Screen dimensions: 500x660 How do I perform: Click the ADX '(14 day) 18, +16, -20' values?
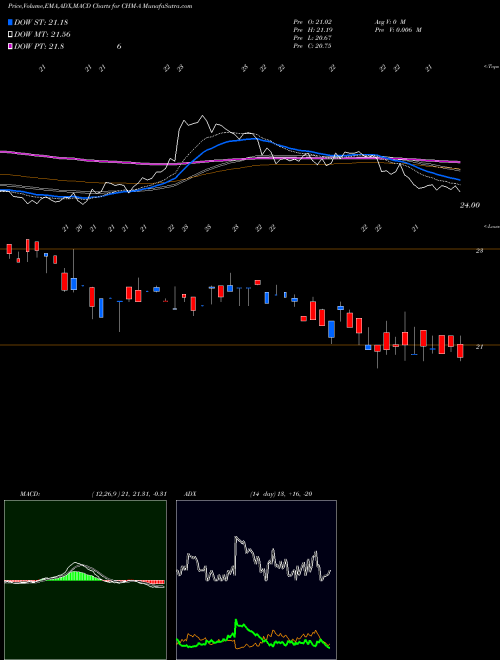[x=281, y=494]
